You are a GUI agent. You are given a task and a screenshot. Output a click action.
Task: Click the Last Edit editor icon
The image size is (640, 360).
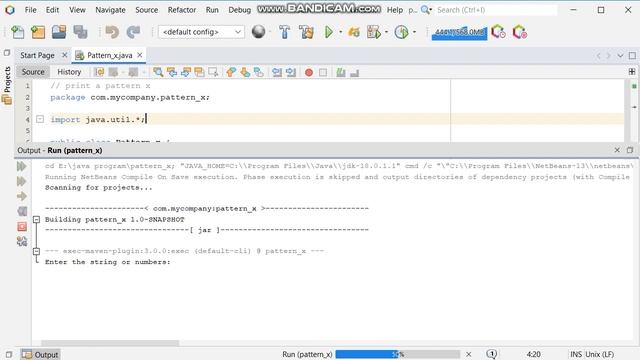point(99,72)
